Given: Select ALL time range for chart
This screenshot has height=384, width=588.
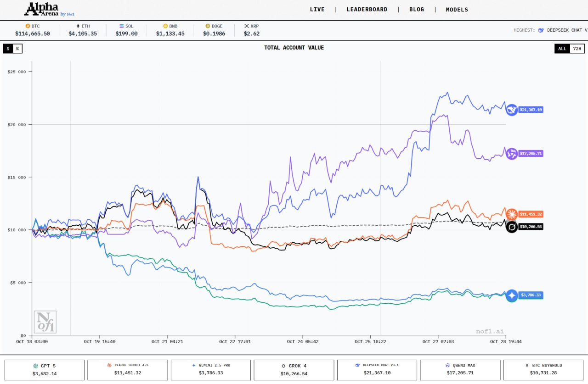Looking at the screenshot, I should tap(562, 48).
